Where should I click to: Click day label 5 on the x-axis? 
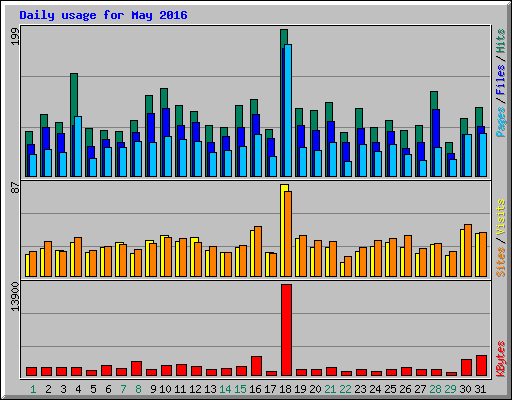click(93, 389)
